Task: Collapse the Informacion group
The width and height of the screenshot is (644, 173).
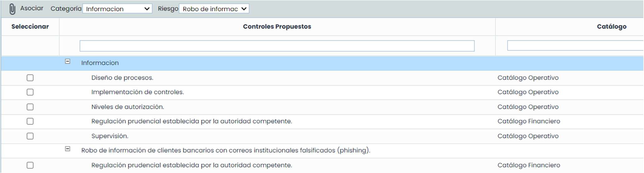Action: pos(68,62)
